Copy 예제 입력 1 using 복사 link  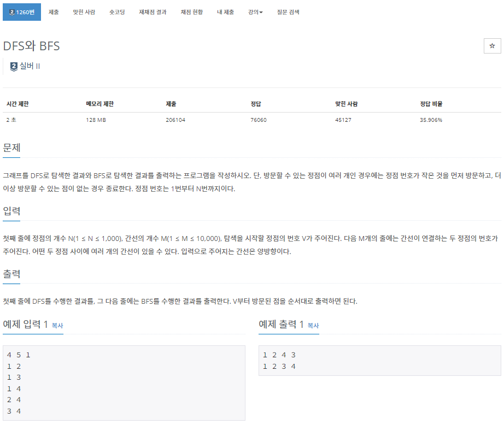(57, 326)
